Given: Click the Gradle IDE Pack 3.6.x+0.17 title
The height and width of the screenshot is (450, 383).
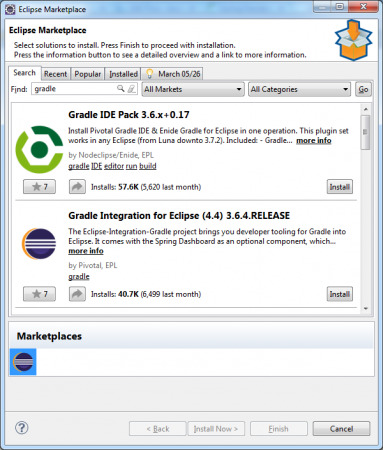Looking at the screenshot, I should pyautogui.click(x=129, y=115).
